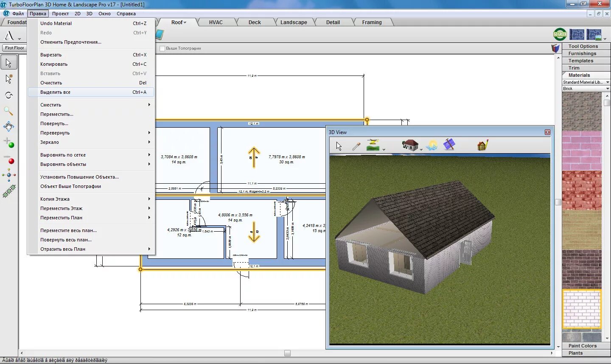The height and width of the screenshot is (364, 611).
Task: Open the Trim panel
Action: (x=586, y=68)
